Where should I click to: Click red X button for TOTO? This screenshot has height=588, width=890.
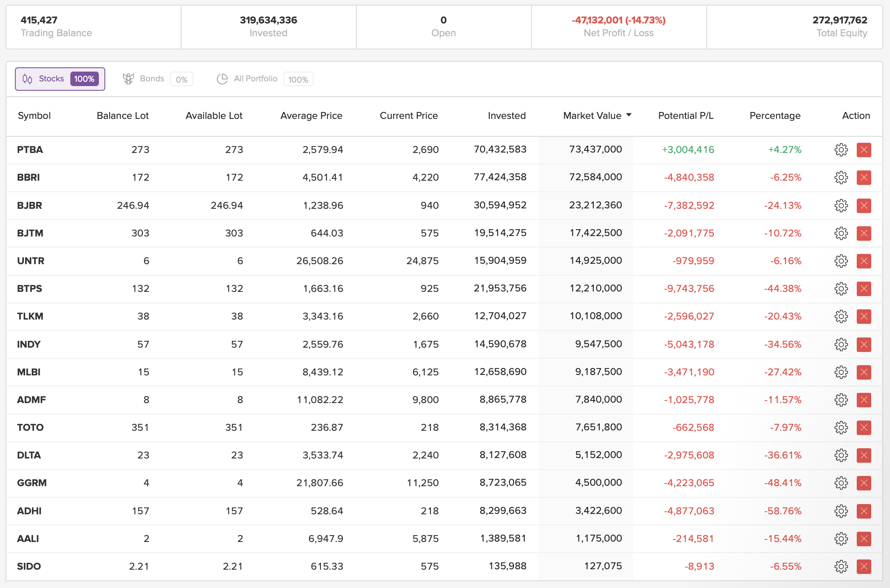(x=864, y=427)
